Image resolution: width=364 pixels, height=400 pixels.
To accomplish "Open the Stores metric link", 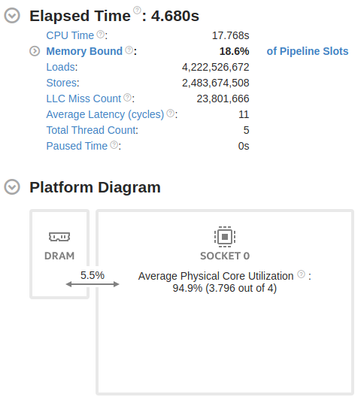I will click(62, 83).
